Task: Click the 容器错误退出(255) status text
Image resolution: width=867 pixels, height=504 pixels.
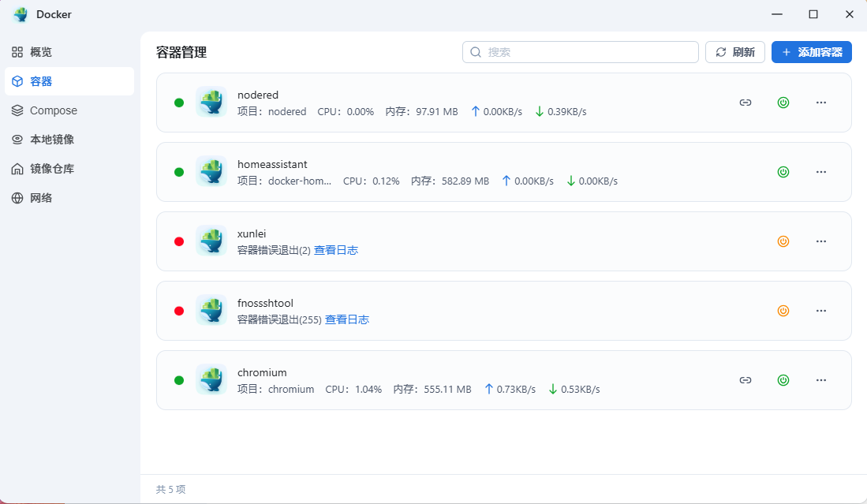Action: [x=279, y=319]
